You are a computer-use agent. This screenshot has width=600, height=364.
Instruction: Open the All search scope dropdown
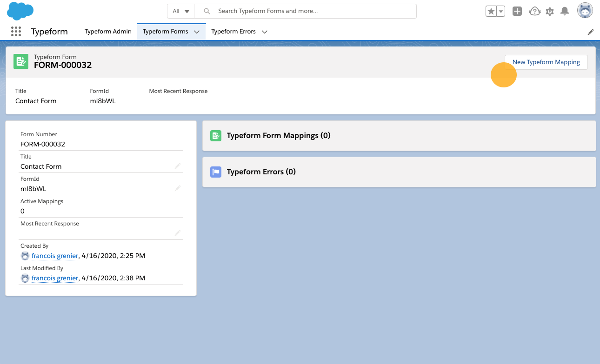pos(181,11)
